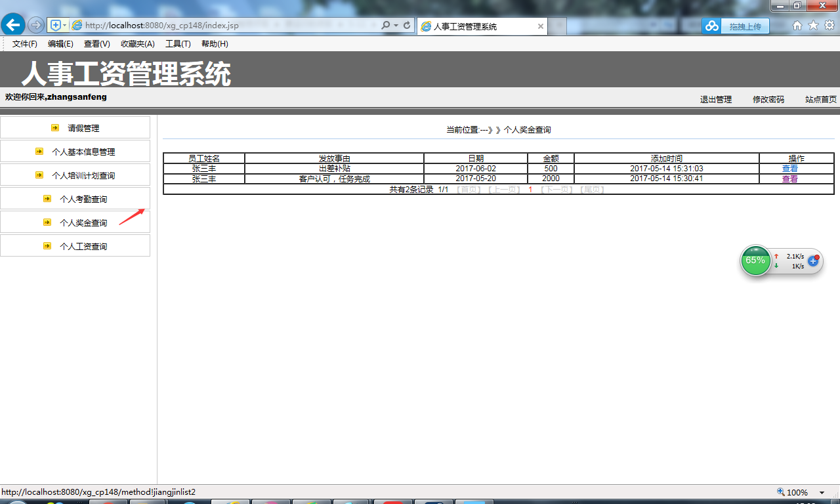The width and height of the screenshot is (840, 504).
Task: Click the yellow arrow icon beside 个人工资查询
Action: pos(47,246)
